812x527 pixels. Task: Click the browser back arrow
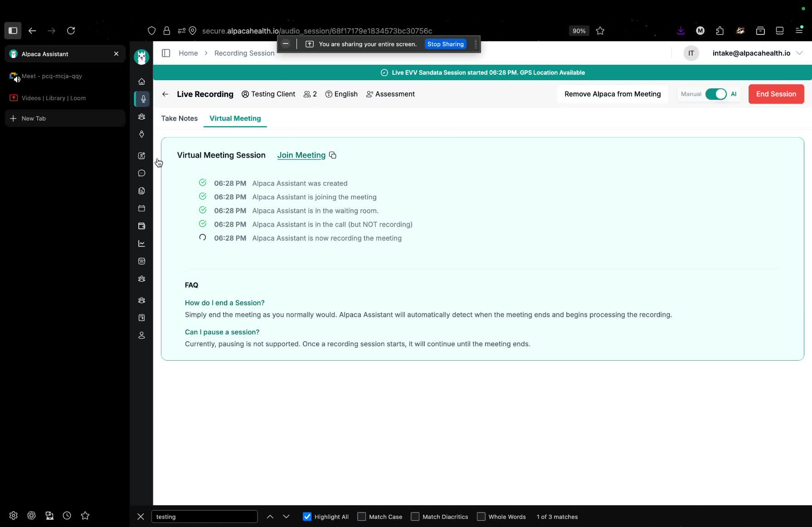tap(32, 31)
